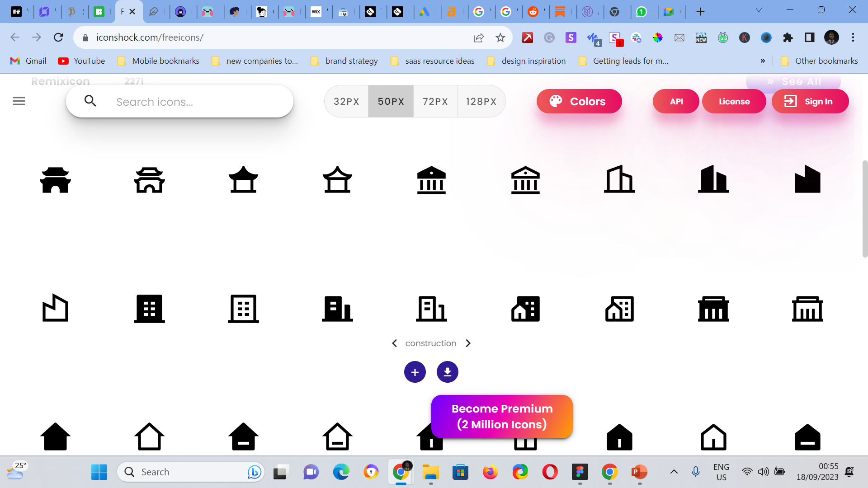
Task: Click the purple plus add button
Action: 415,372
